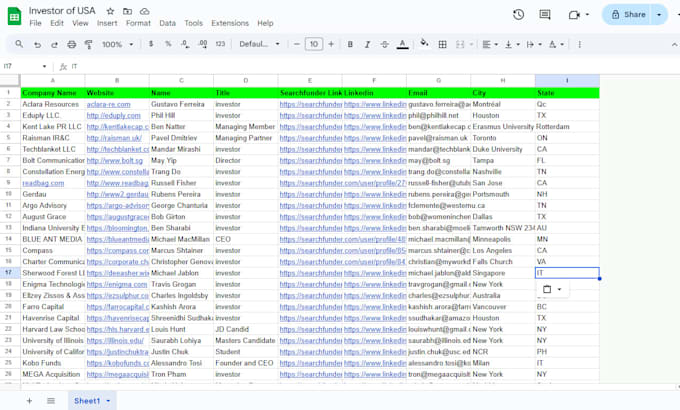Select row 14 header
This screenshot has width=680, height=410.
tap(8, 239)
